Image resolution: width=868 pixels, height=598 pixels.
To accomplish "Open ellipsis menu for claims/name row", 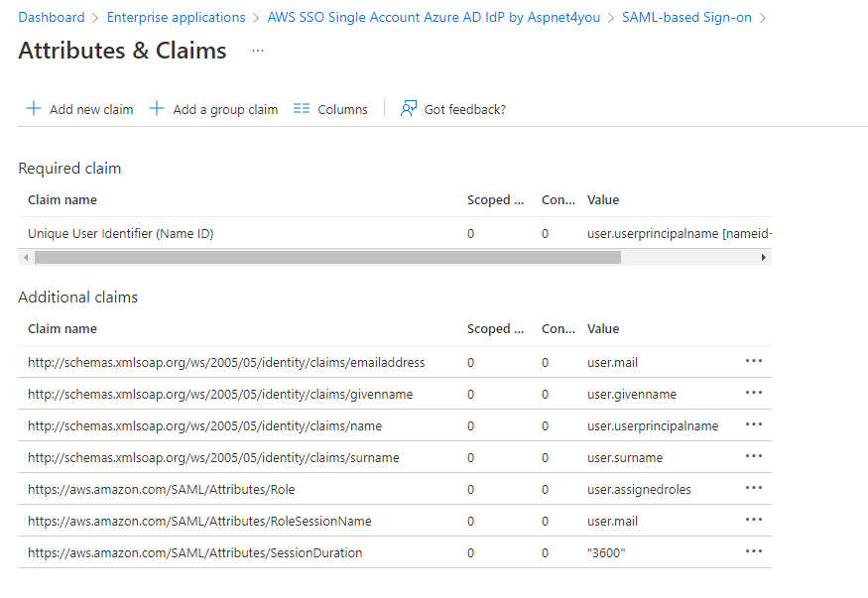I will click(x=753, y=424).
